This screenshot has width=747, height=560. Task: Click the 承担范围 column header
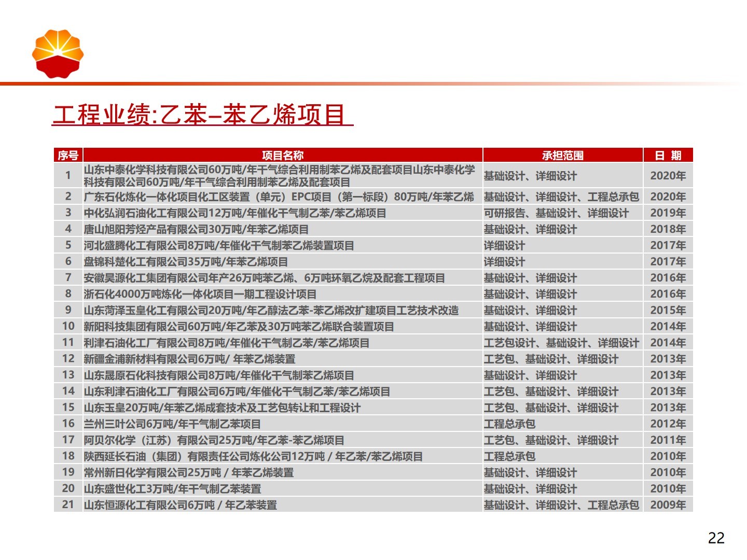[563, 155]
